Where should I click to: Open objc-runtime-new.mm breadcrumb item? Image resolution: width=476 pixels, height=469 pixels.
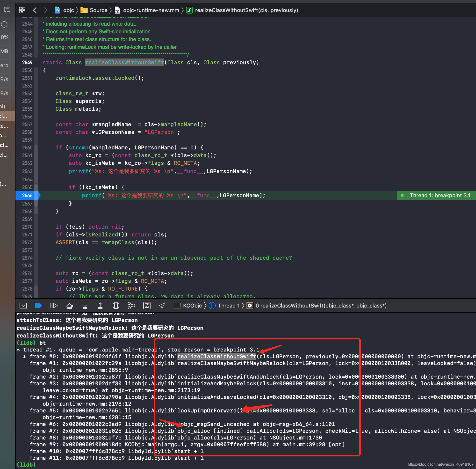pos(151,10)
